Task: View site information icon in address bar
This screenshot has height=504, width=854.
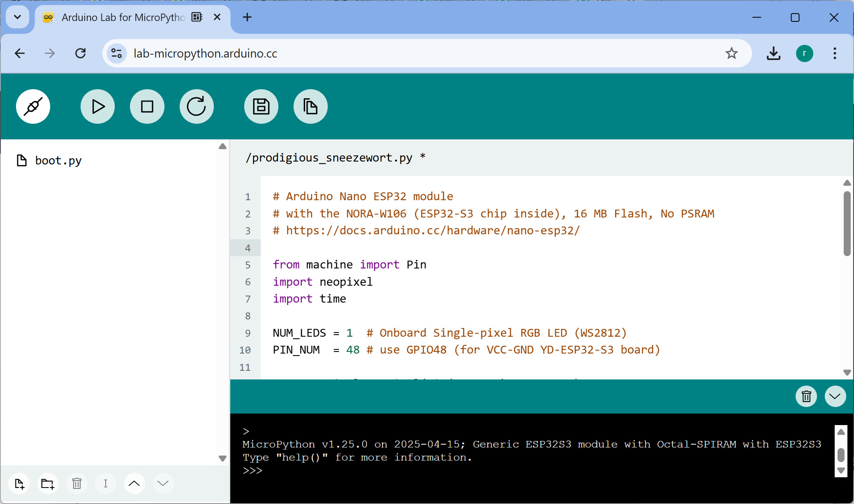Action: [117, 53]
